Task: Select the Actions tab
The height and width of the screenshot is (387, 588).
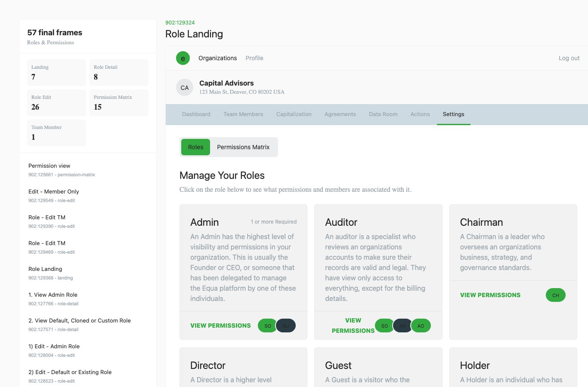Action: pyautogui.click(x=420, y=114)
